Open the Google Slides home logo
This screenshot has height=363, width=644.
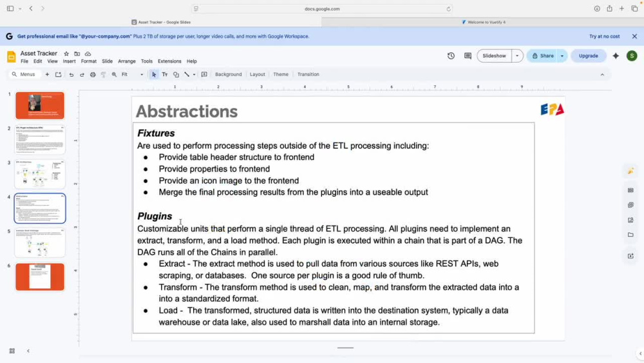pos(12,57)
